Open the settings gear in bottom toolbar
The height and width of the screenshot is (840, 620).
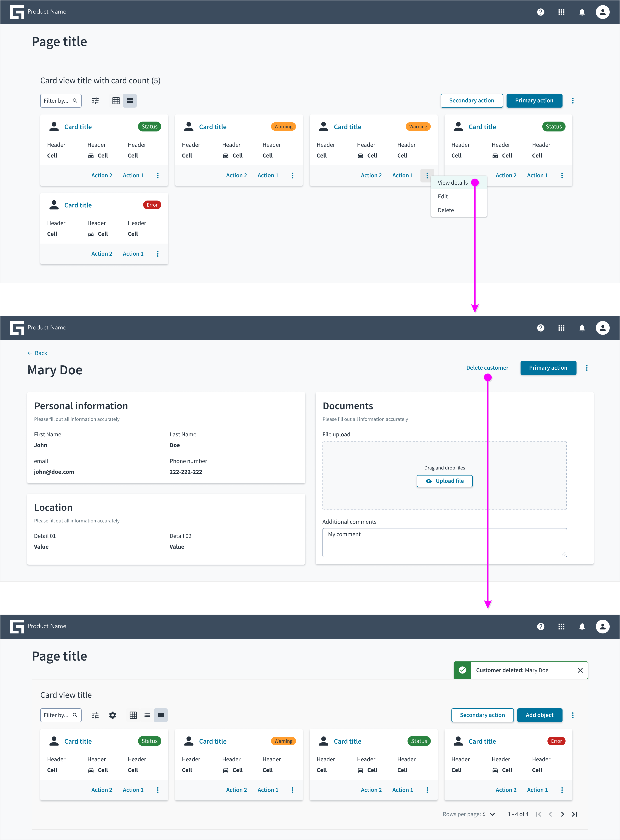pyautogui.click(x=112, y=715)
